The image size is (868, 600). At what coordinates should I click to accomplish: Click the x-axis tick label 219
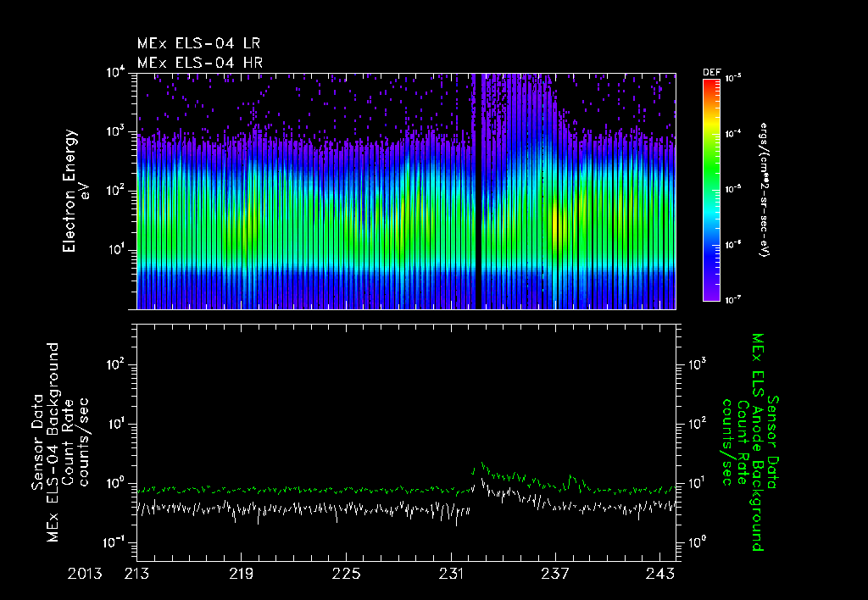pyautogui.click(x=242, y=574)
